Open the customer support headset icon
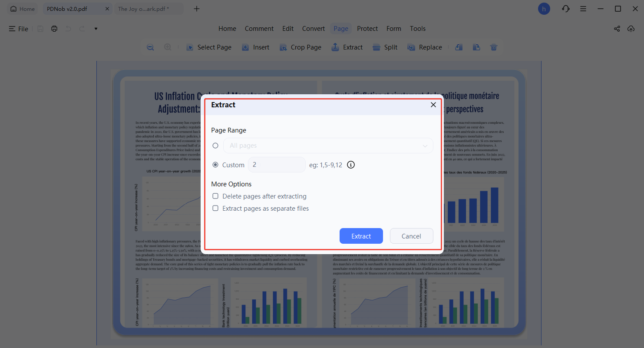Image resolution: width=644 pixels, height=348 pixels. (565, 9)
